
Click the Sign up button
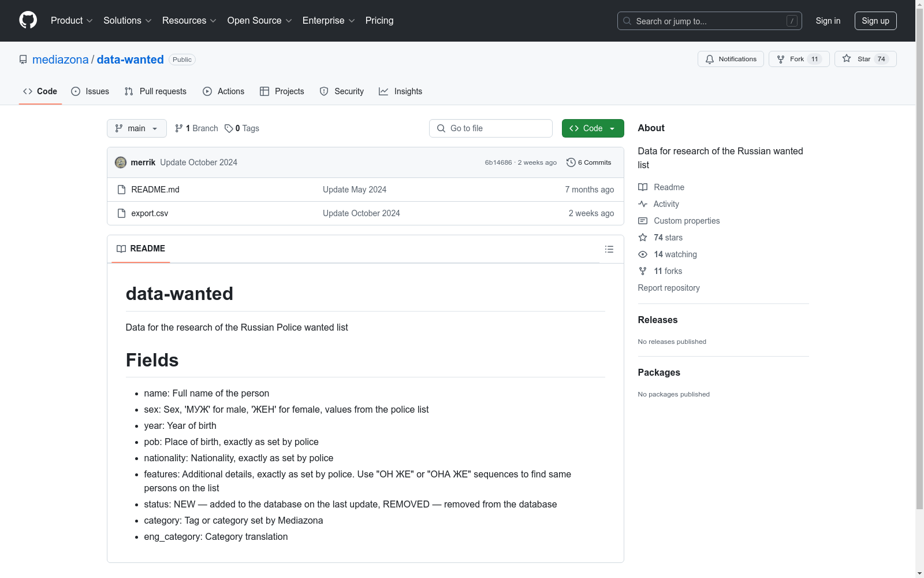coord(875,21)
